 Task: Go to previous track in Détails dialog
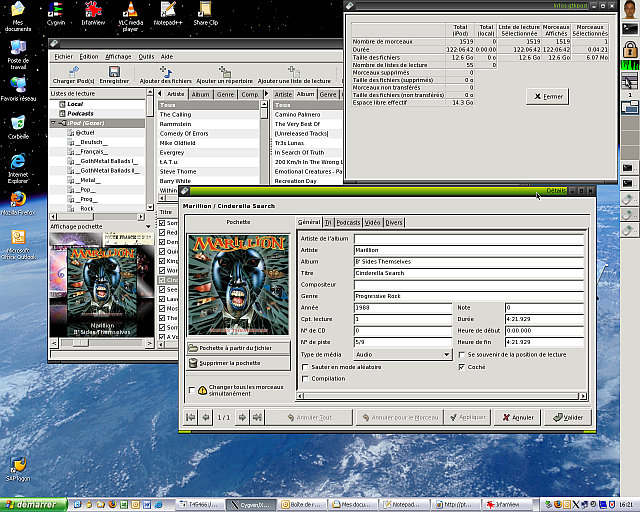206,417
